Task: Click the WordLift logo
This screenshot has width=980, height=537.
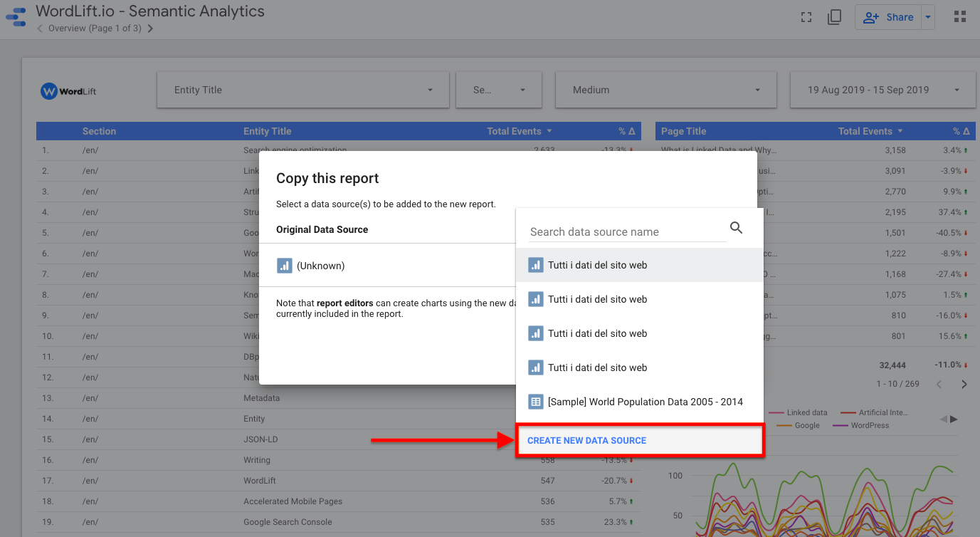Action: [x=69, y=91]
